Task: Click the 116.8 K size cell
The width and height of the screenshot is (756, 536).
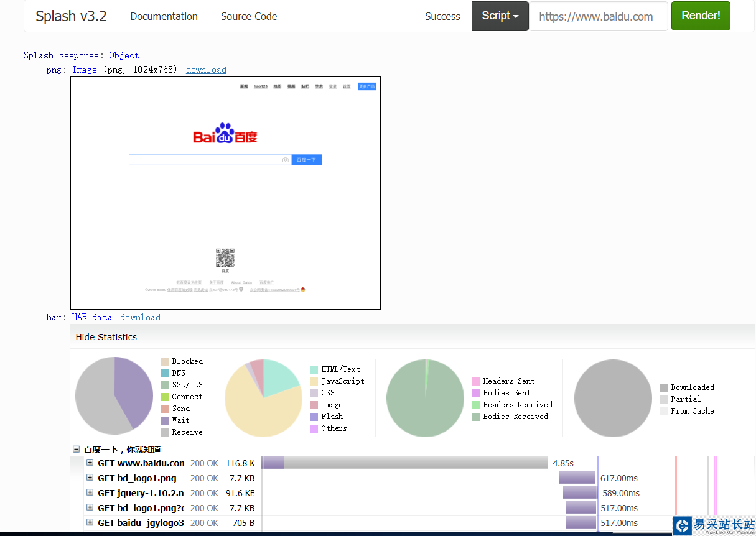Action: (x=240, y=463)
